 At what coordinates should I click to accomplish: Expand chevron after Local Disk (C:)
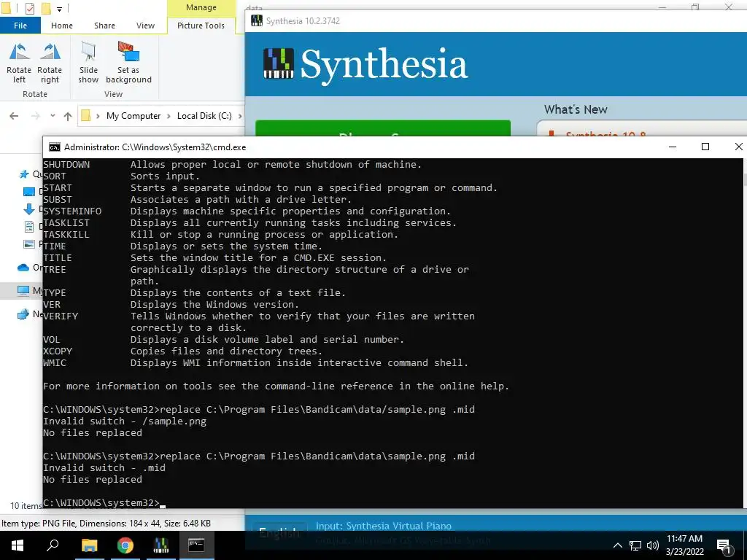239,116
